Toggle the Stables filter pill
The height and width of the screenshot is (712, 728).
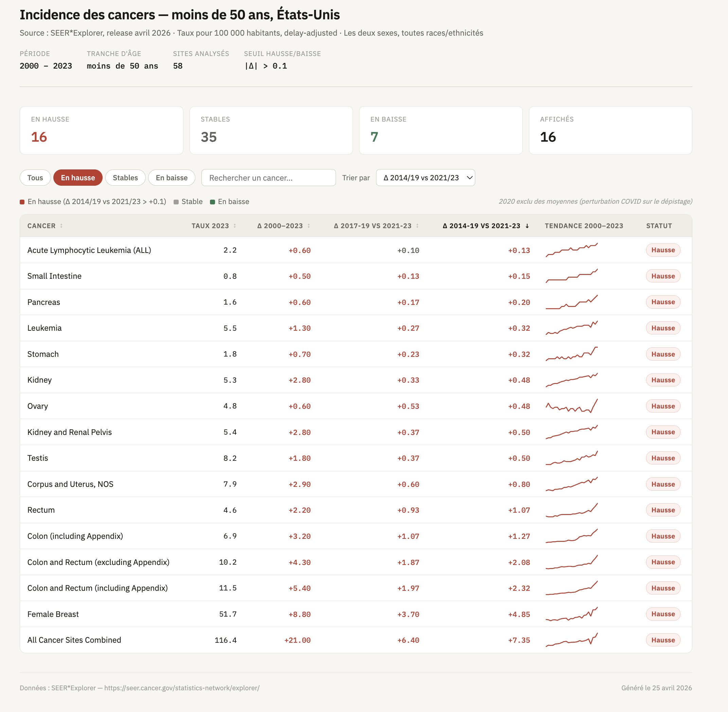[x=125, y=178]
